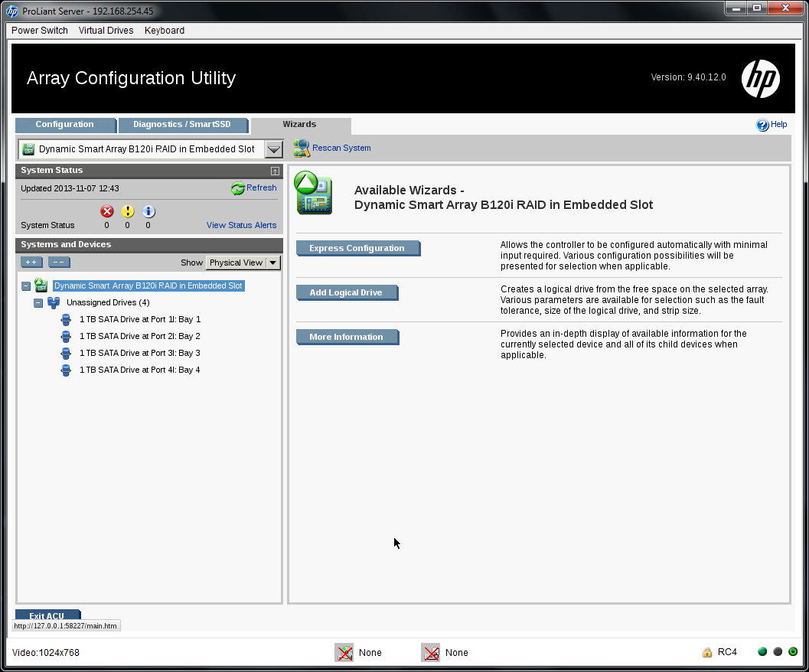The height and width of the screenshot is (672, 809).
Task: Open the Help link
Action: pos(778,125)
